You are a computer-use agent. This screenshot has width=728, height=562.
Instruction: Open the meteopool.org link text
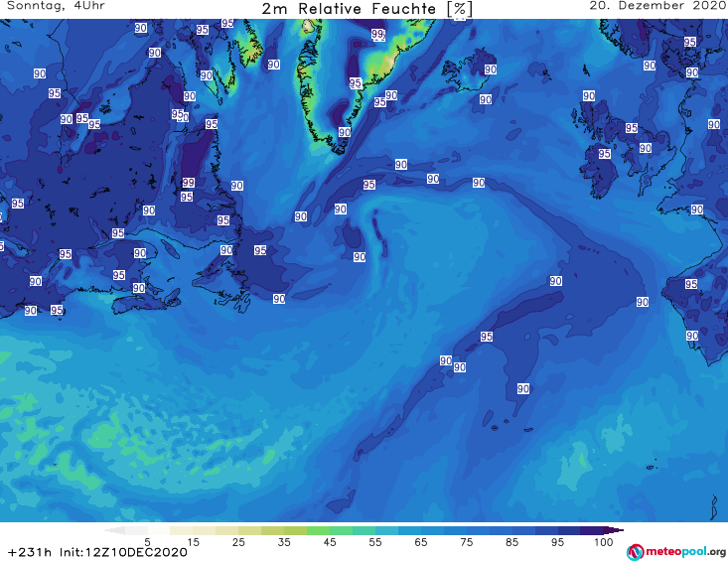(x=685, y=552)
